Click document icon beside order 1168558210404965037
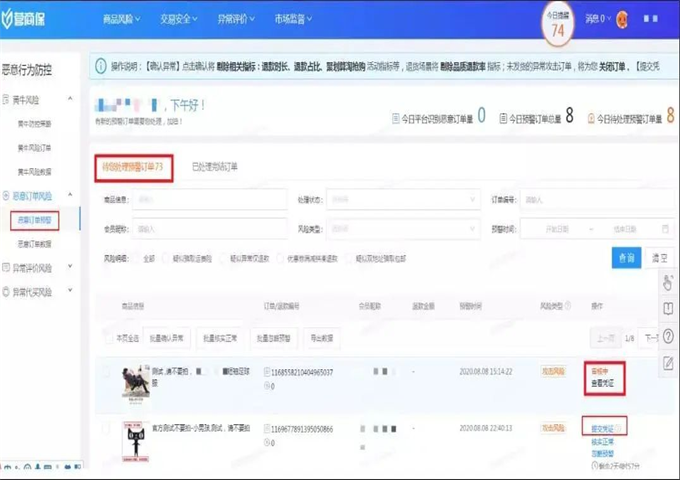The width and height of the screenshot is (680, 480). click(267, 372)
